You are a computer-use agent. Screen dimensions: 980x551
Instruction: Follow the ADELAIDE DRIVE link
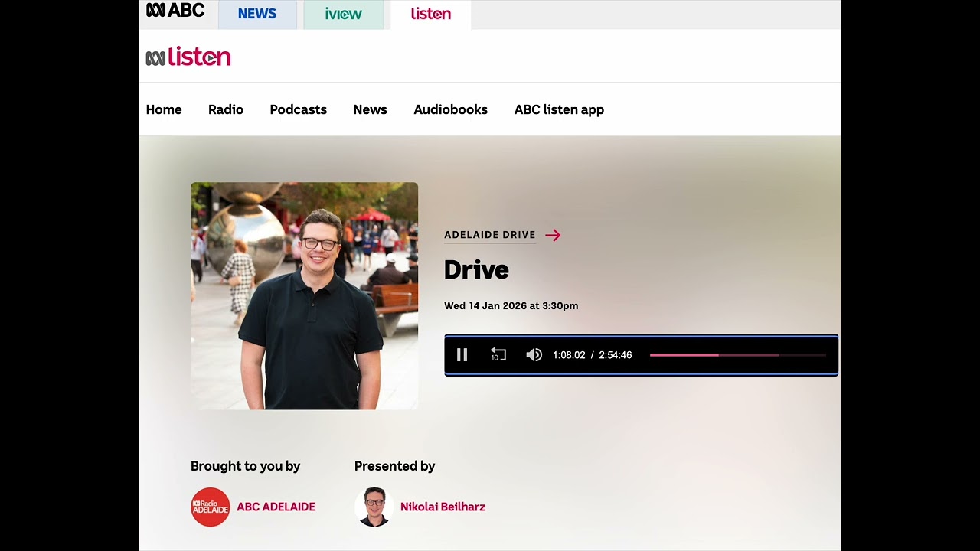490,235
